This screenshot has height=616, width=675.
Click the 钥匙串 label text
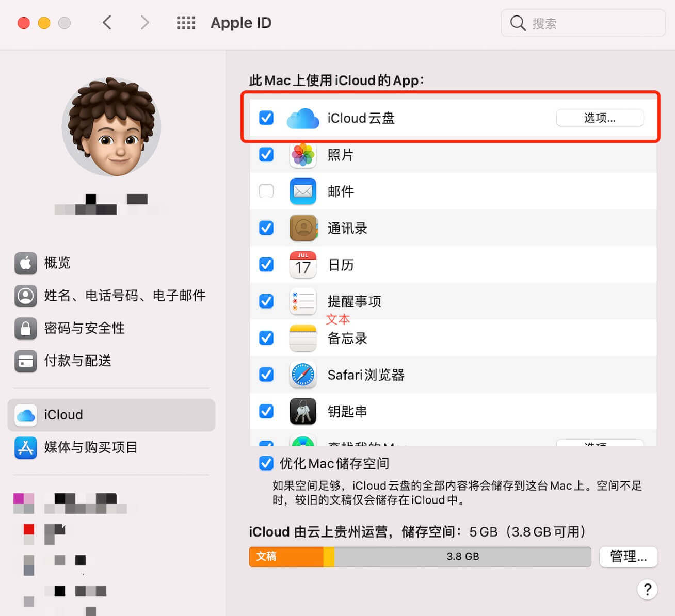coord(347,411)
